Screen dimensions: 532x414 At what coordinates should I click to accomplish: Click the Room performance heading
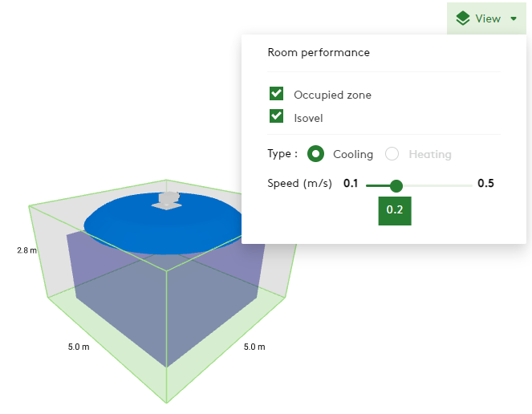(319, 52)
